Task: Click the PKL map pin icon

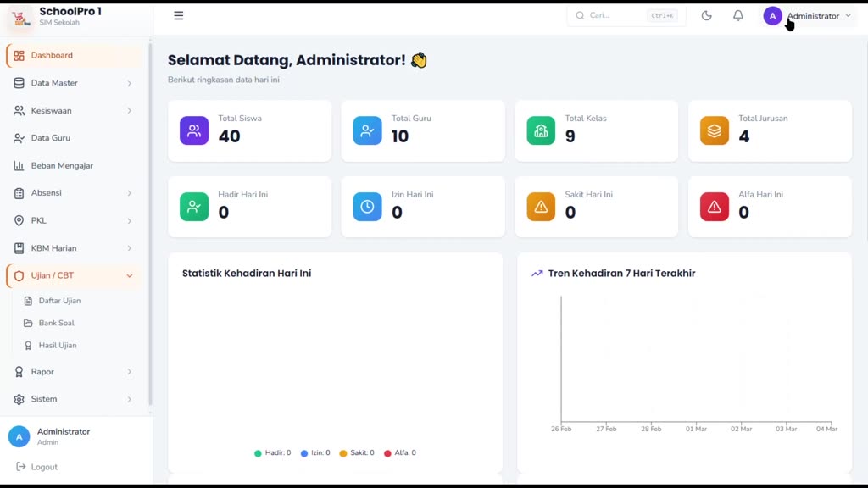Action: tap(19, 220)
